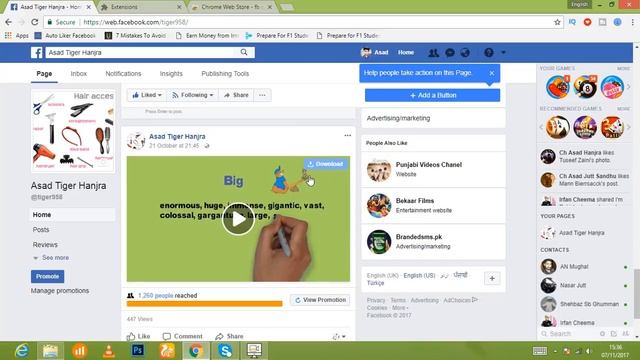Image resolution: width=640 pixels, height=360 pixels.
Task: Click the Promote button
Action: pos(47,276)
